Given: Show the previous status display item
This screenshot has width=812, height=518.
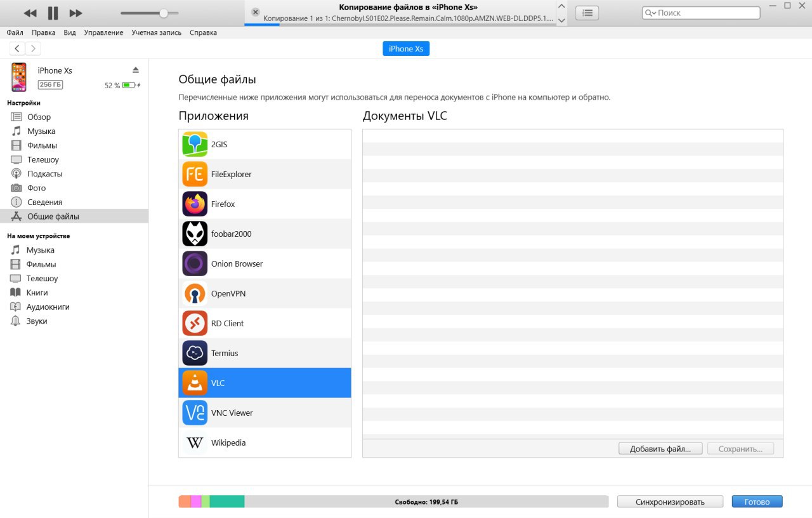Looking at the screenshot, I should [561, 5].
